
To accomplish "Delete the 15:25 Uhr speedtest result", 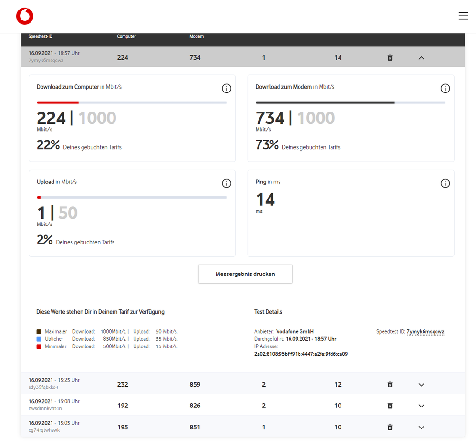I will pyautogui.click(x=390, y=385).
